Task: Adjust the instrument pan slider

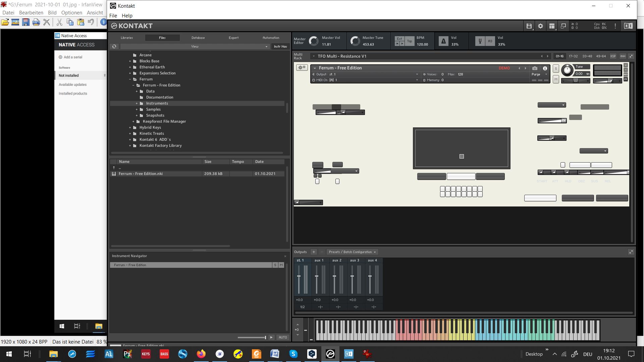Action: click(575, 81)
